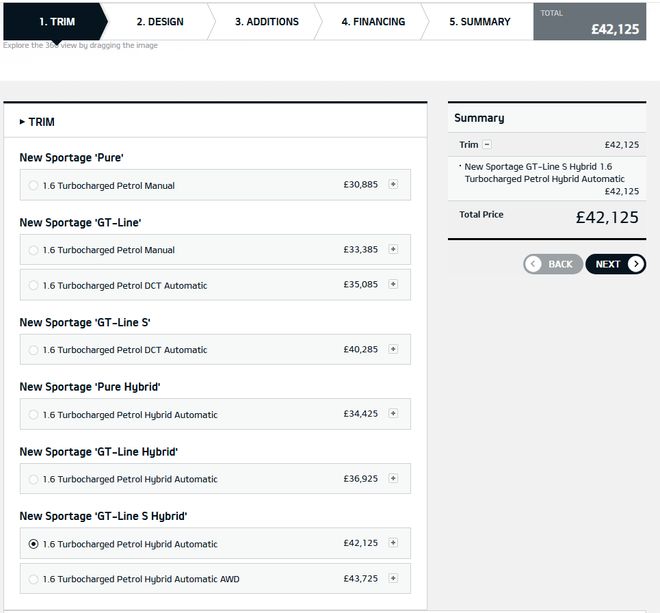
Task: Click plus icon for £43,725 Hybrid AWD
Action: pyautogui.click(x=393, y=578)
